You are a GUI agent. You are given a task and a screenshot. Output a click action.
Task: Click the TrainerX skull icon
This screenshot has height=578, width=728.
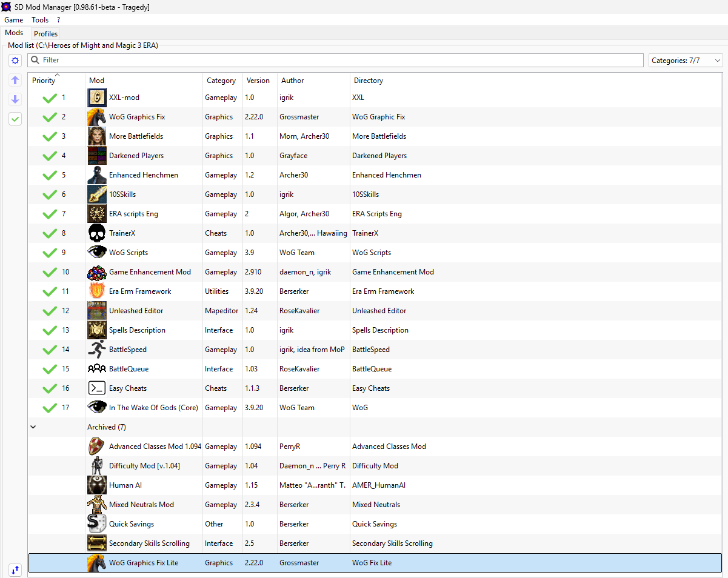point(97,233)
